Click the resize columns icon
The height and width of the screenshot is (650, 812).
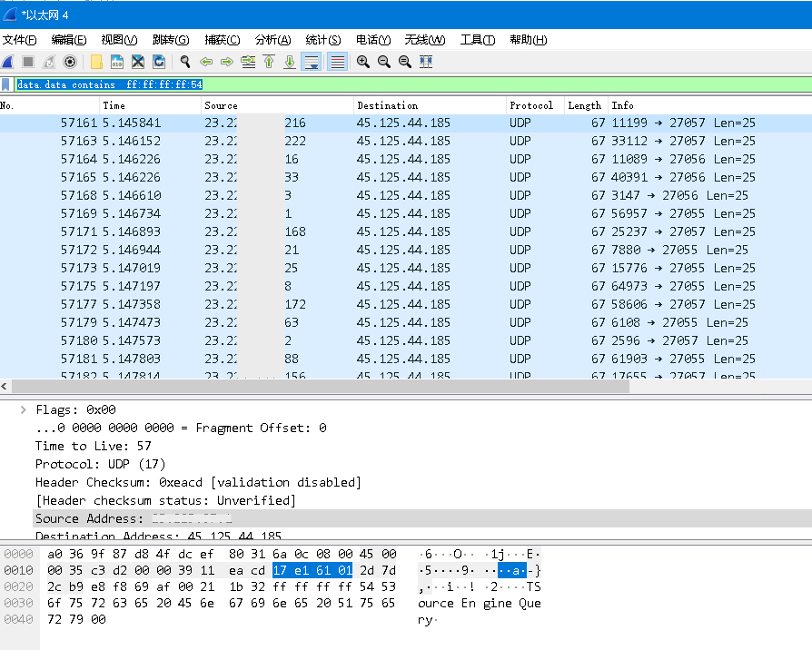(426, 62)
